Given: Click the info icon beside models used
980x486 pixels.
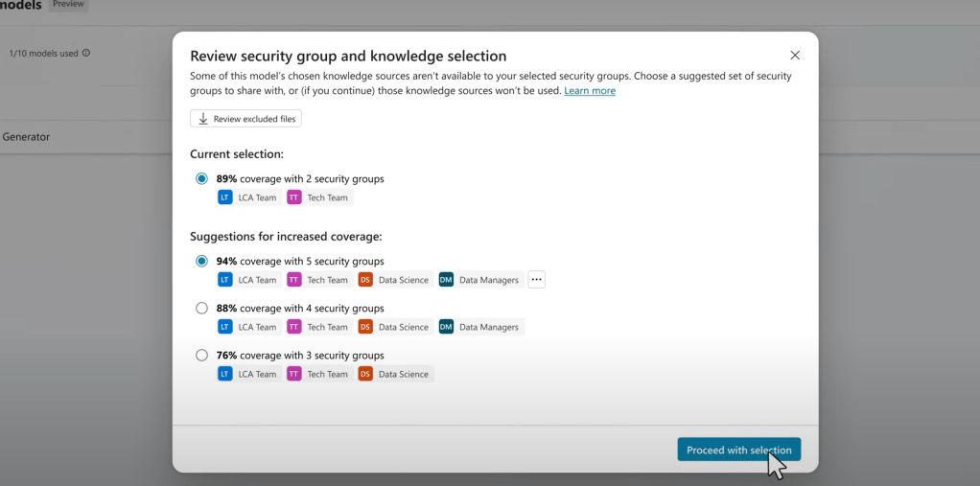Looking at the screenshot, I should 86,54.
